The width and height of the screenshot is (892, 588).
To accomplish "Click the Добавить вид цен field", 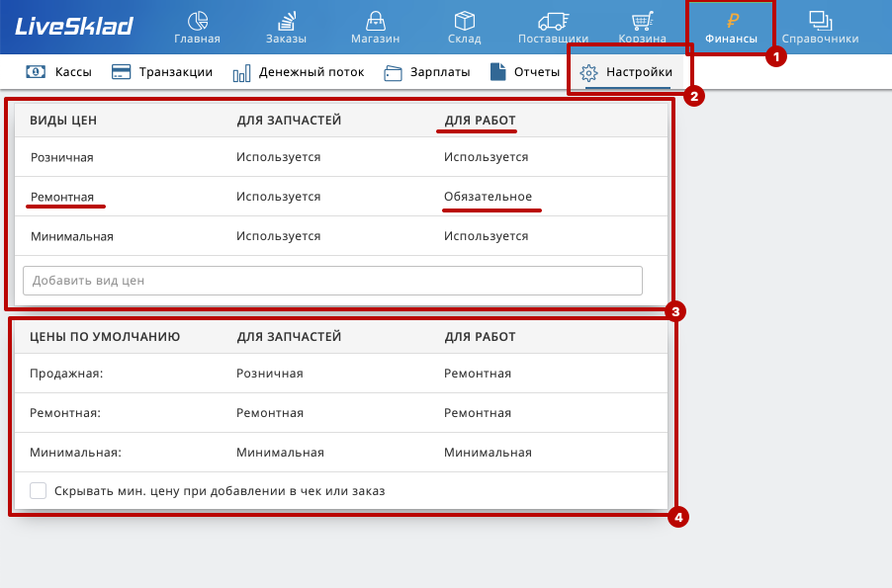I will click(x=333, y=281).
